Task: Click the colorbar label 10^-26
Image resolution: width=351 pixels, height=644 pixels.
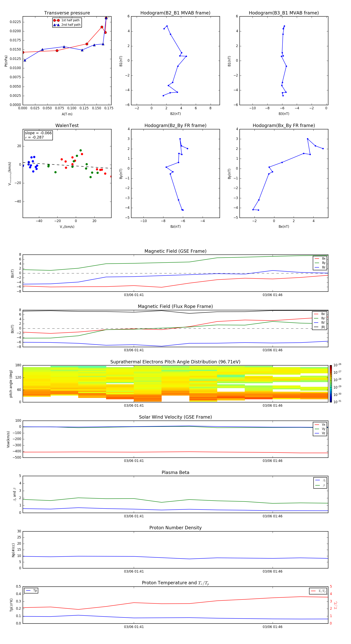Action: [337, 365]
